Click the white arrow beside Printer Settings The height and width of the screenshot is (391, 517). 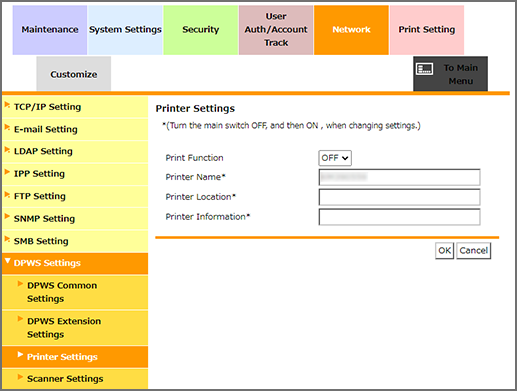click(x=20, y=354)
